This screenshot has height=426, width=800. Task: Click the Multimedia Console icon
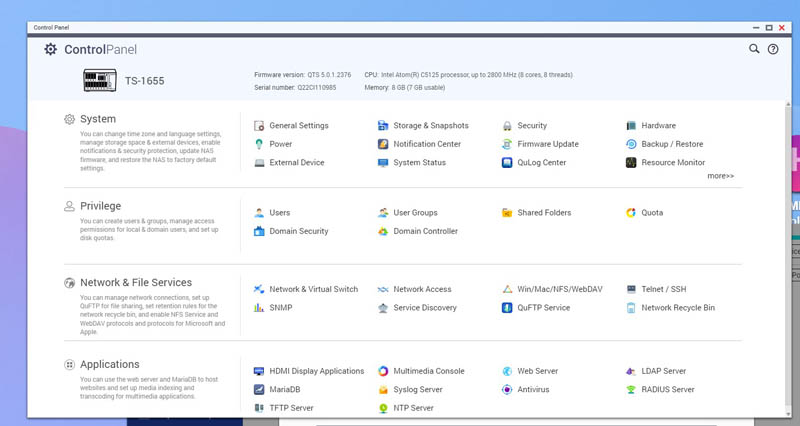[384, 371]
